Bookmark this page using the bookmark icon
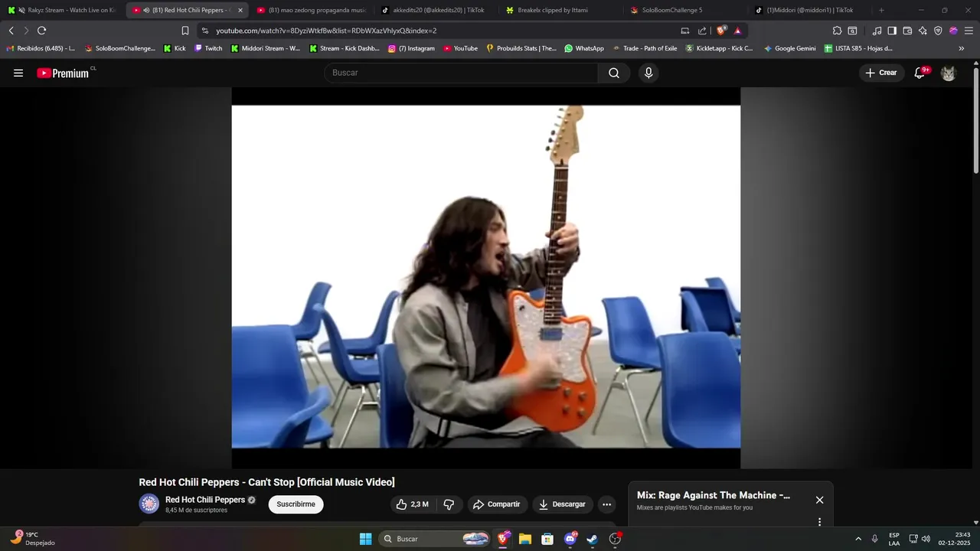Screen dimensions: 980x551 pyautogui.click(x=185, y=31)
